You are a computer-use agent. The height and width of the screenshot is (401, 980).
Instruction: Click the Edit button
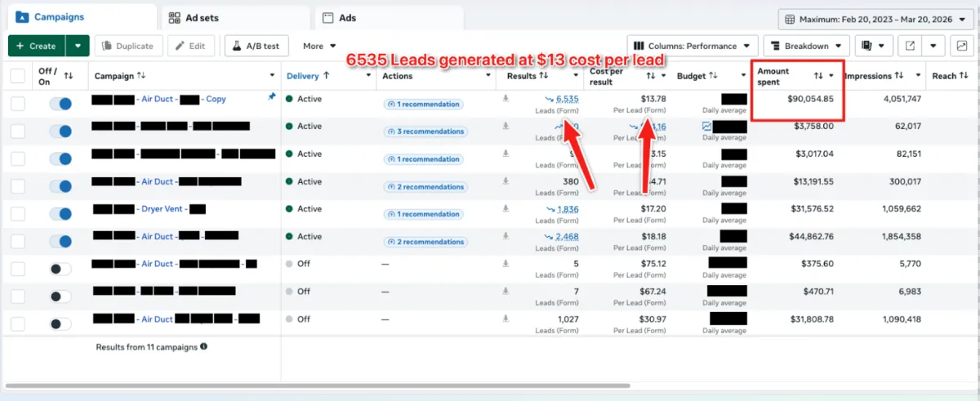pos(191,47)
